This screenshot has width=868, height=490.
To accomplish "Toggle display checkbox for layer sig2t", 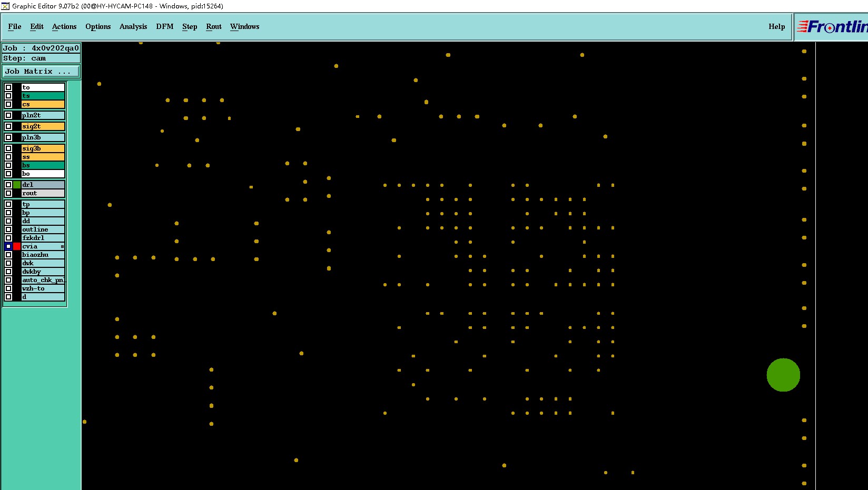I will pyautogui.click(x=8, y=126).
